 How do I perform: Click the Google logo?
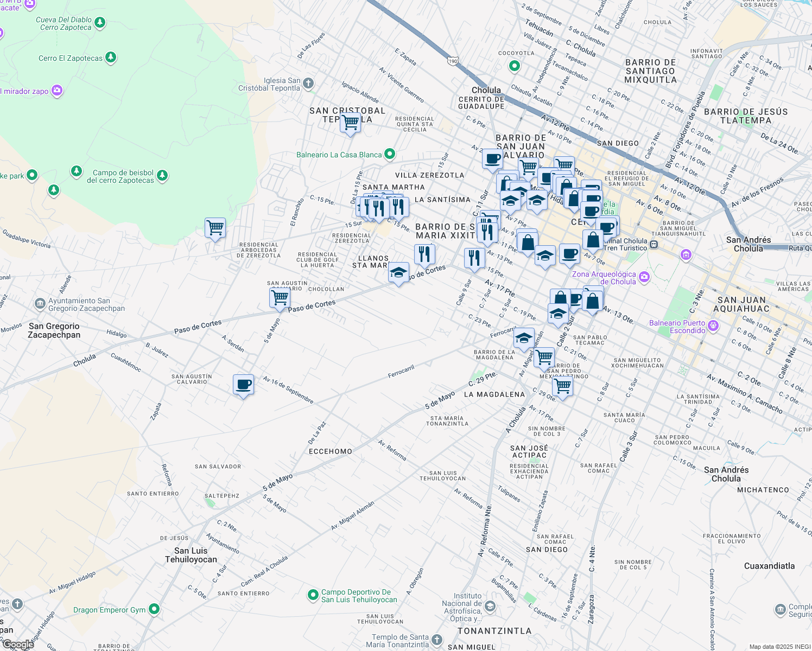[x=19, y=644]
